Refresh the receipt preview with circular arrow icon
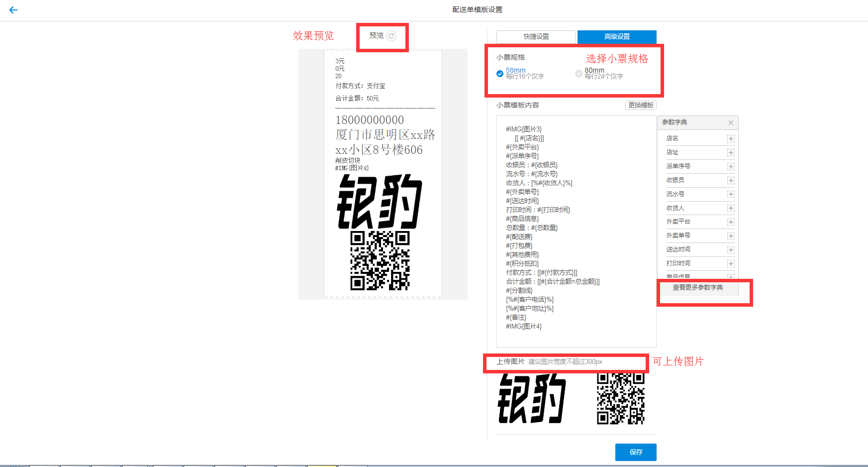This screenshot has width=868, height=467. click(x=391, y=36)
